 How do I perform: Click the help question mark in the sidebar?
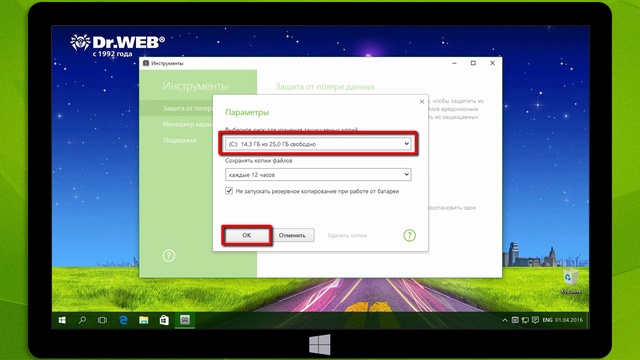point(169,256)
